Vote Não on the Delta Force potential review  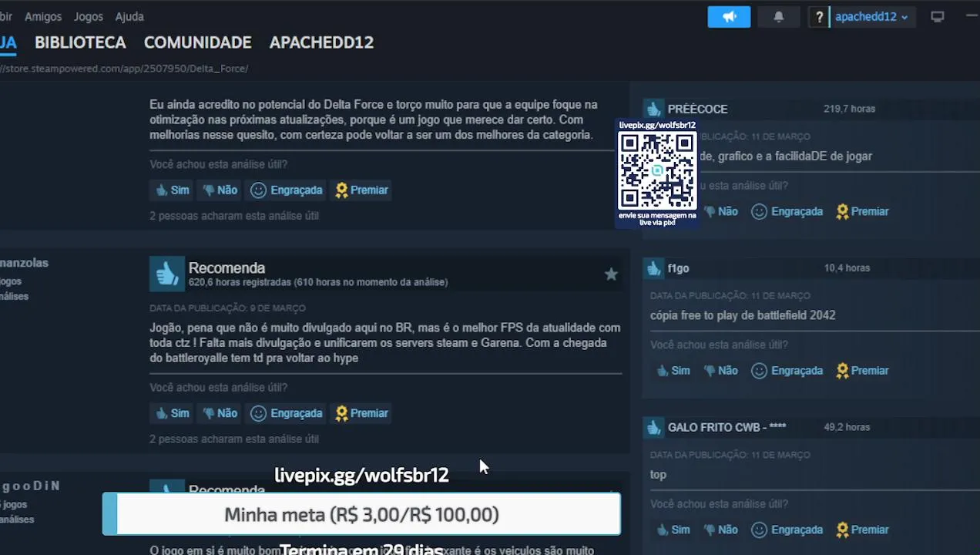coord(220,190)
